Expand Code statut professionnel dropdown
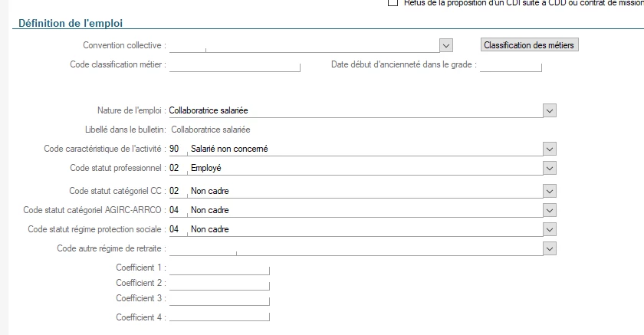 tap(548, 168)
